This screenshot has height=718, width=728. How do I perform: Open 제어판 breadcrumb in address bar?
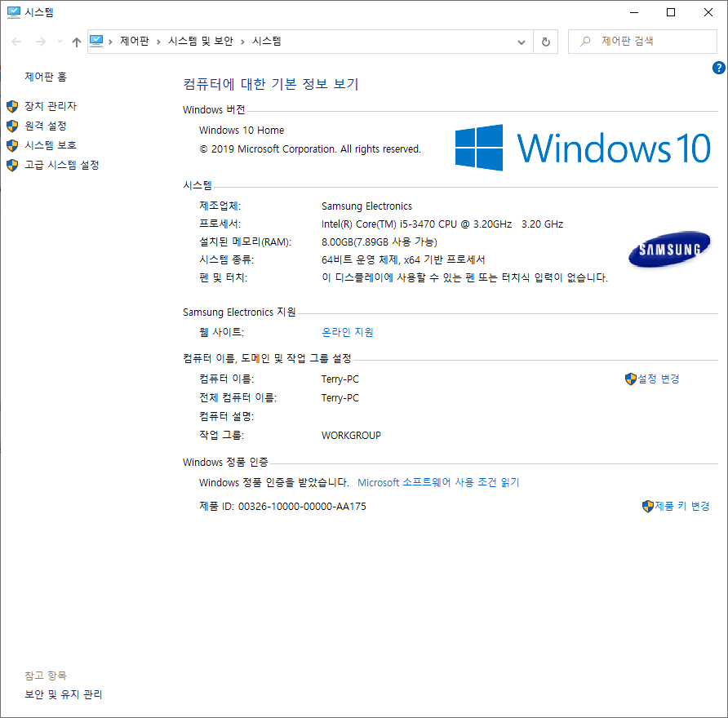pyautogui.click(x=135, y=42)
